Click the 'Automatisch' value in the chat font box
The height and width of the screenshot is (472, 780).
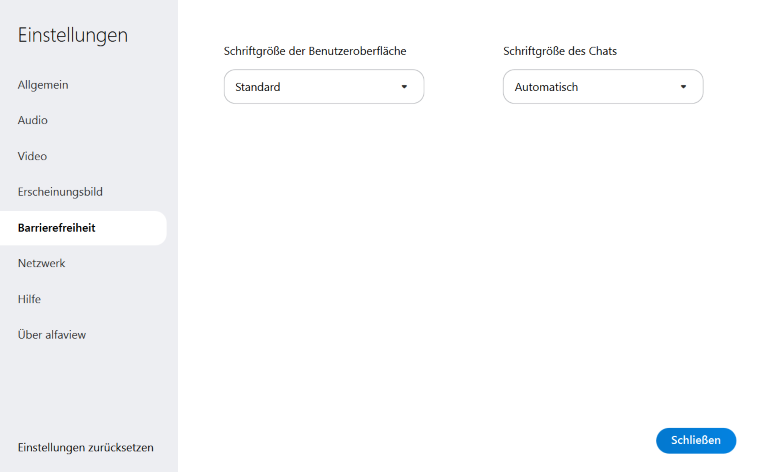tap(546, 87)
